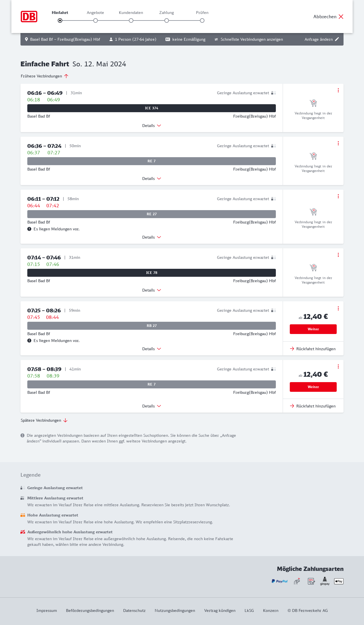The height and width of the screenshot is (625, 364).
Task: Expand Details for ICE 374 connection
Action: 152,126
